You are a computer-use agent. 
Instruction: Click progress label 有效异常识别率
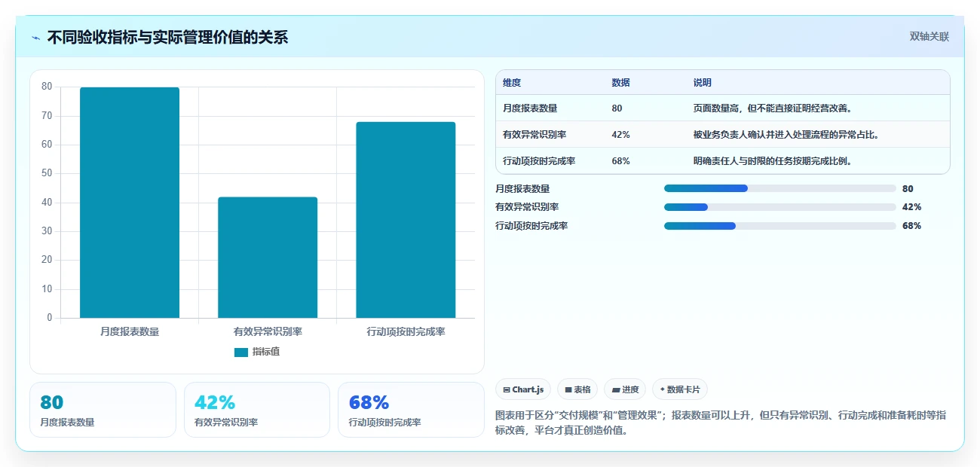527,207
